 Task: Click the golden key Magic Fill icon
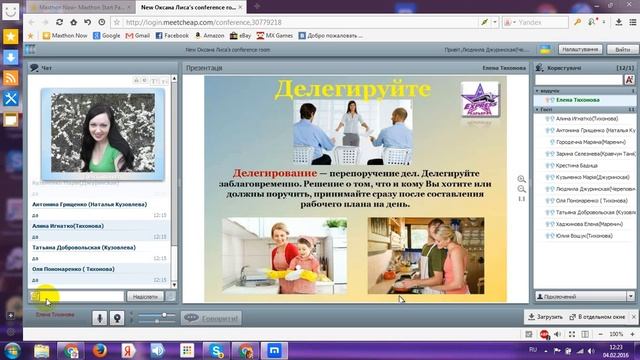(577, 22)
